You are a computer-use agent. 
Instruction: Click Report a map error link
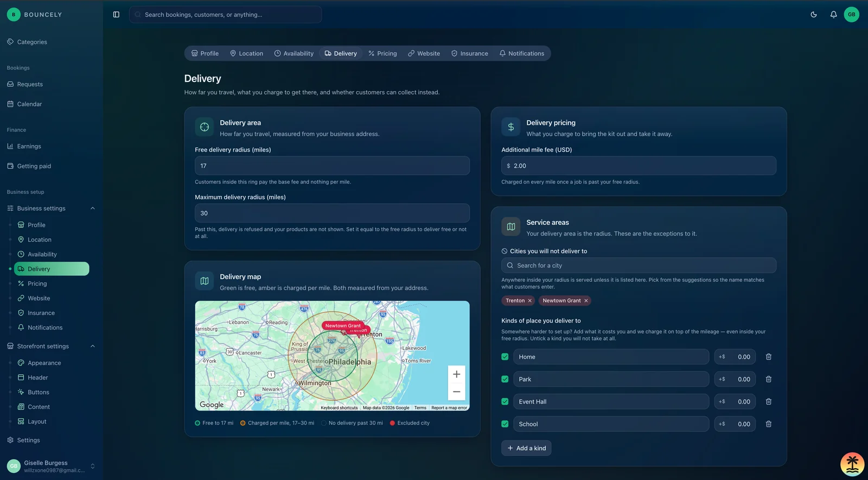pos(449,408)
